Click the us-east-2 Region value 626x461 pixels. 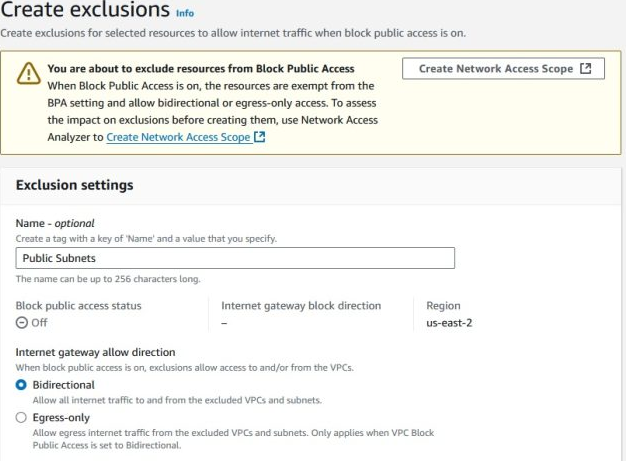coord(446,323)
